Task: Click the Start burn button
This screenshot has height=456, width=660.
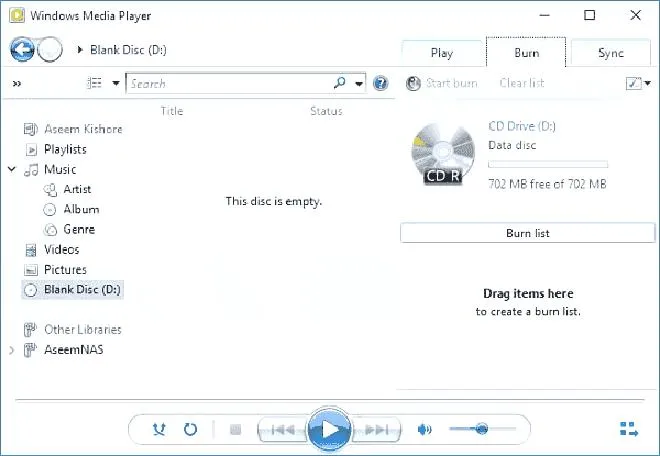Action: click(442, 83)
